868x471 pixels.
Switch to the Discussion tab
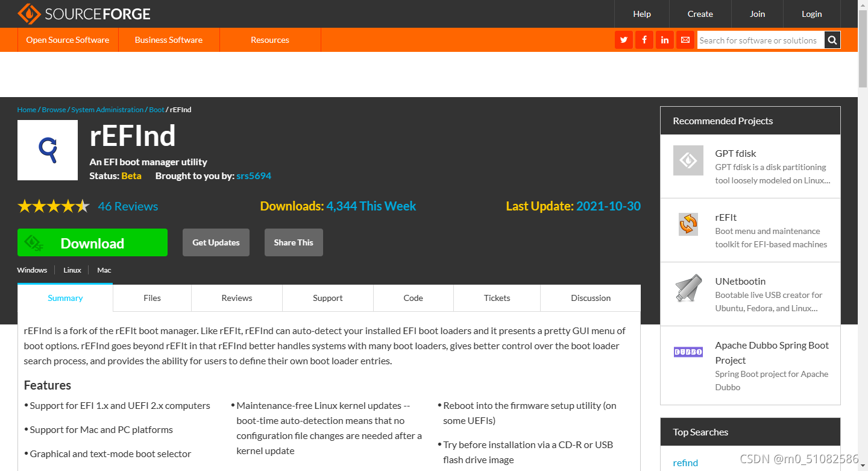coord(591,298)
